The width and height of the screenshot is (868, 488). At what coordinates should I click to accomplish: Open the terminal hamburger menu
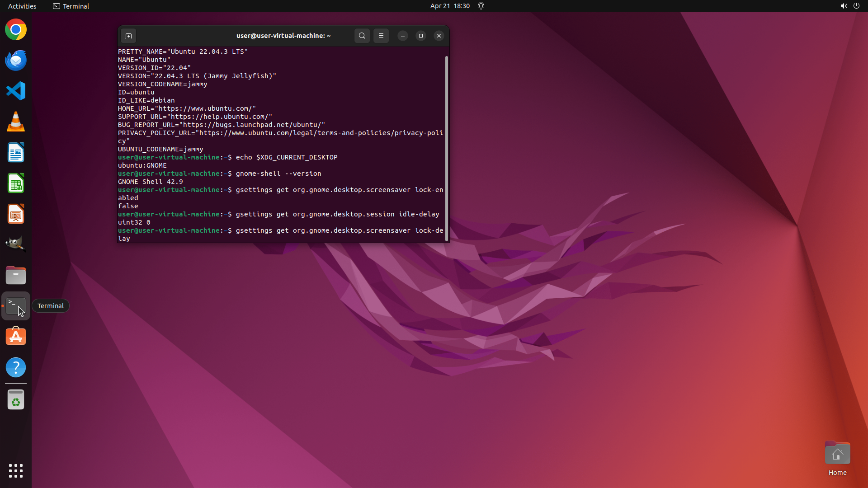coord(381,36)
